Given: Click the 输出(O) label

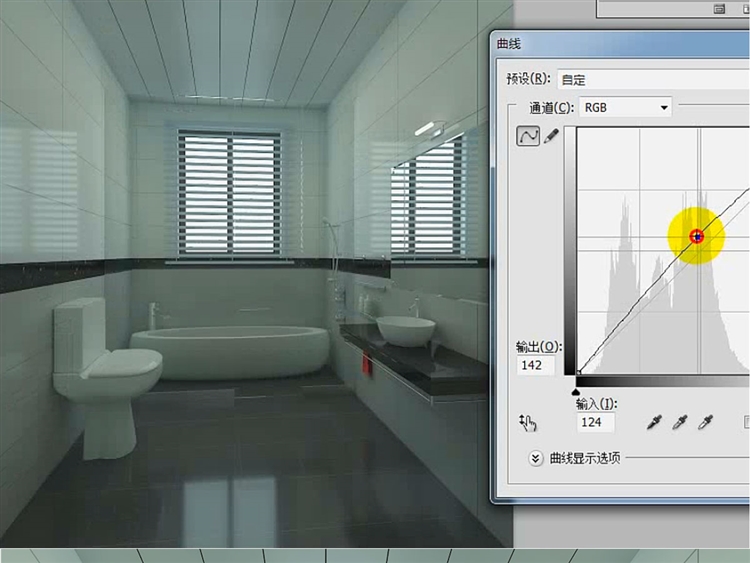Looking at the screenshot, I should pos(539,346).
